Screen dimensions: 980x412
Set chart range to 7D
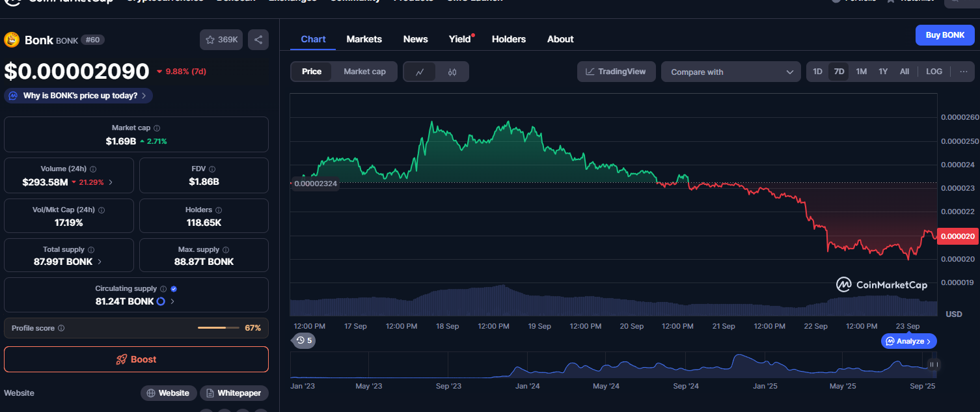pos(839,72)
